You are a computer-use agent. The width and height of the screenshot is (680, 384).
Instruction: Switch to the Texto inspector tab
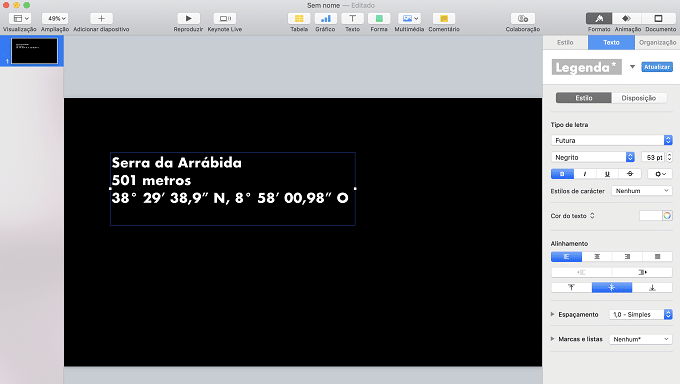click(x=611, y=43)
